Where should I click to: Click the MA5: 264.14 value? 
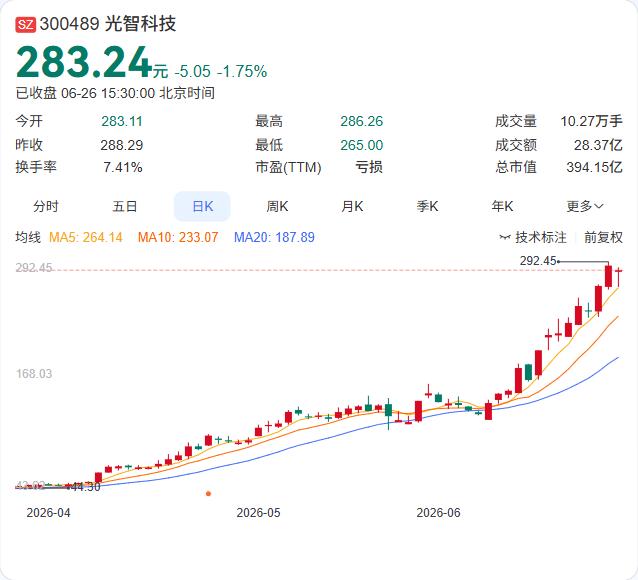(85, 237)
